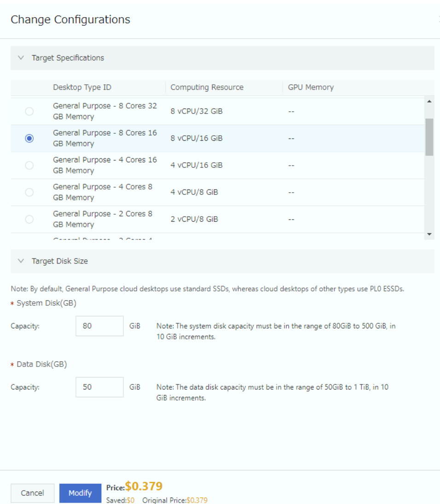Screen dimensions: 440x504
Task: Collapse the Target Specifications section chevron
Action: (21, 58)
